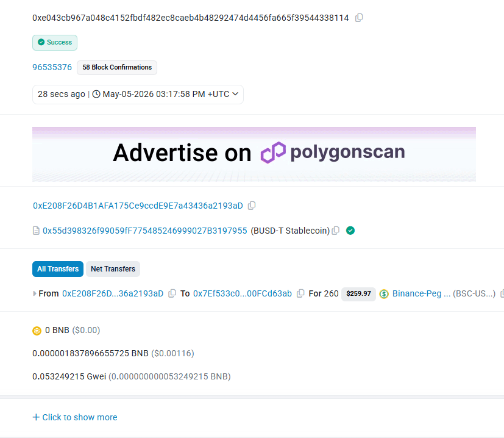Open the Advertise on polygonscan banner
The width and height of the screenshot is (504, 438).
tap(254, 154)
